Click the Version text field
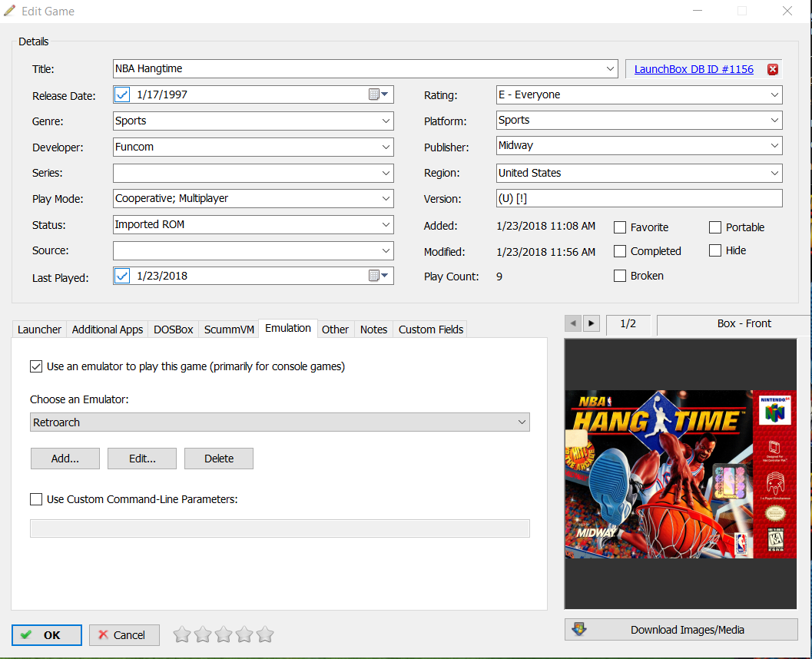This screenshot has height=659, width=812. [x=639, y=198]
